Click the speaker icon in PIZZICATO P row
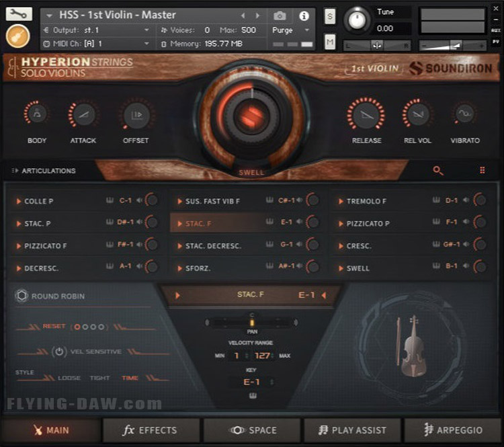The width and height of the screenshot is (504, 447). (466, 222)
